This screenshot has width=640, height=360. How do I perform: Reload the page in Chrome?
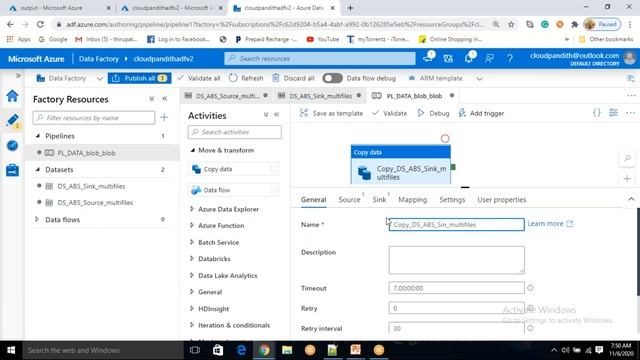[40, 24]
